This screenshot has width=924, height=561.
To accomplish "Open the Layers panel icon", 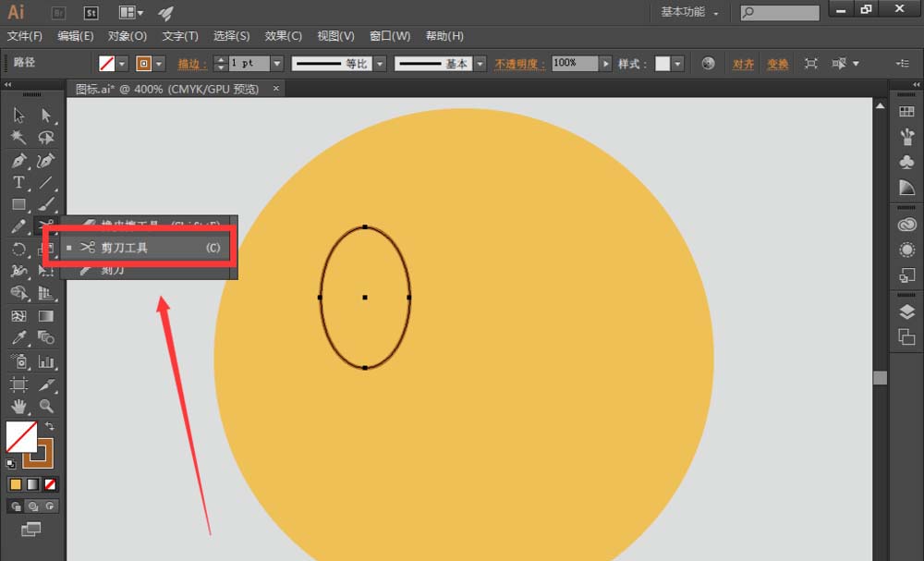I will click(x=906, y=311).
